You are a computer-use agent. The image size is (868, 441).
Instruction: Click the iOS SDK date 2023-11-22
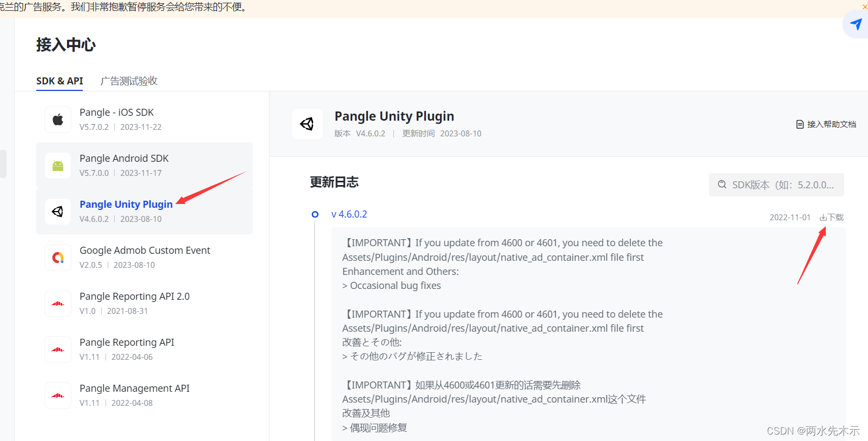tap(141, 127)
